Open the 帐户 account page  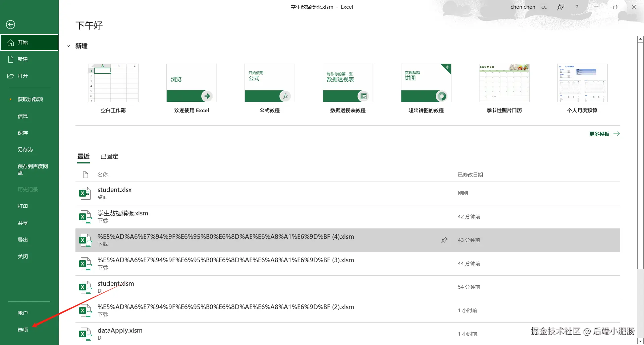[x=29, y=313]
